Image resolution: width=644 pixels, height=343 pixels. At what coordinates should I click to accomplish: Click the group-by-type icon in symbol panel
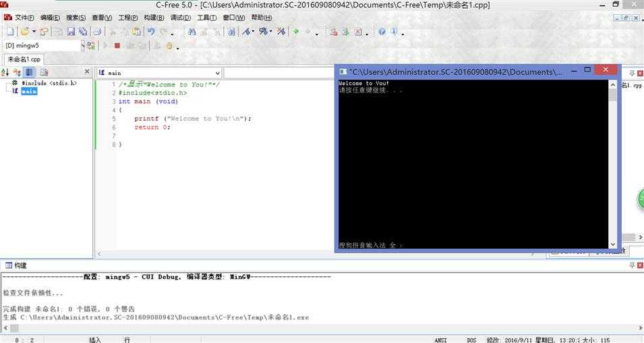point(17,72)
